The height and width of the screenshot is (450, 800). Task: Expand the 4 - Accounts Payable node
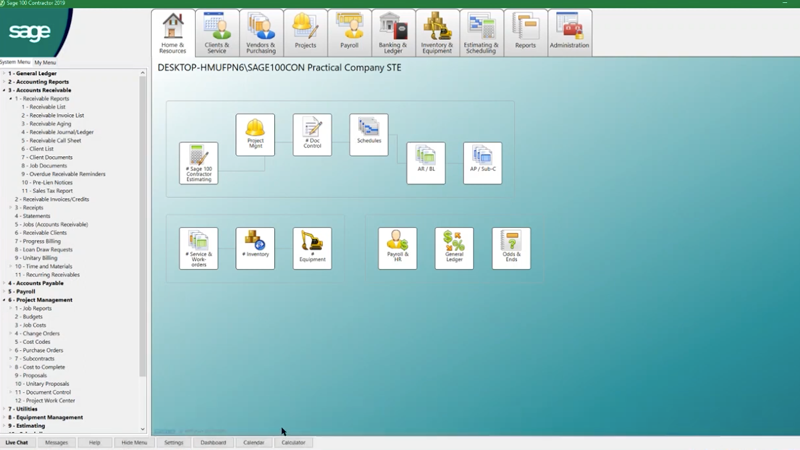[4, 283]
